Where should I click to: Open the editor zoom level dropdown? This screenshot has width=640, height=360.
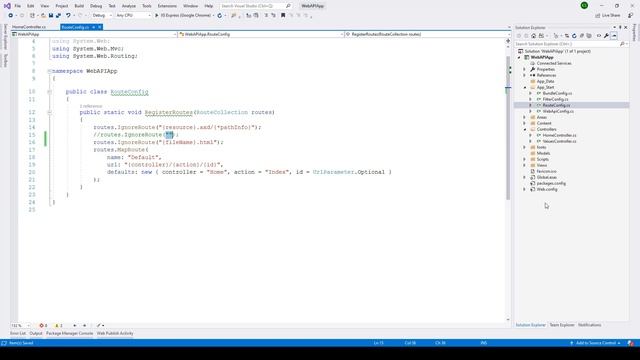pyautogui.click(x=20, y=326)
